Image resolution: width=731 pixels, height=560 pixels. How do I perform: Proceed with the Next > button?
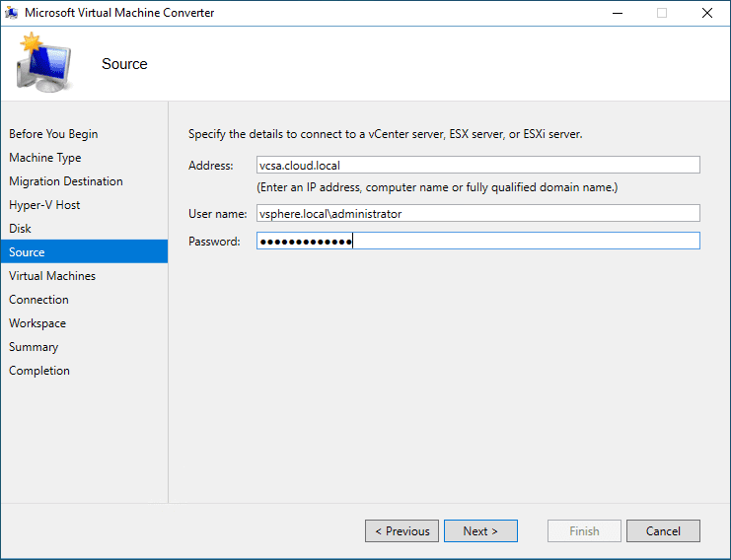(x=480, y=531)
